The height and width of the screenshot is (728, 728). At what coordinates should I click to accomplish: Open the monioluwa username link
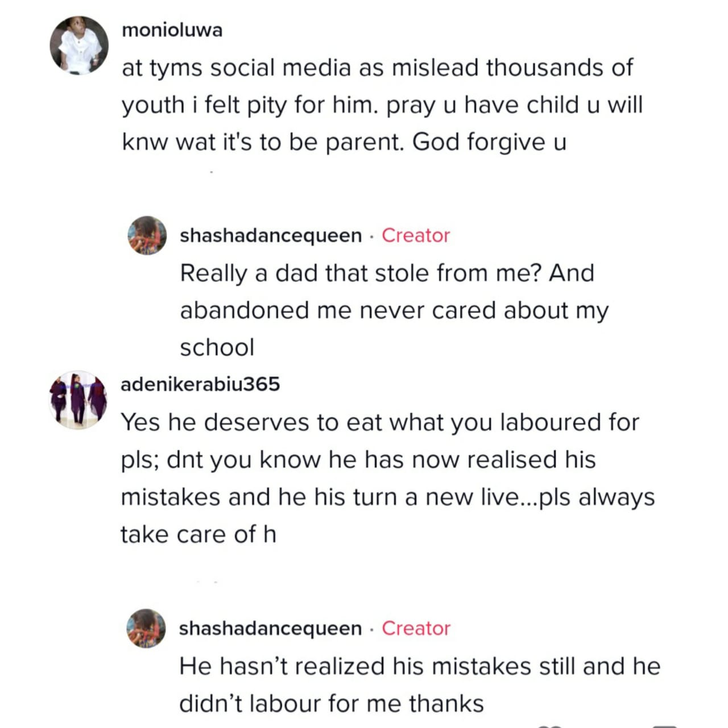tap(172, 30)
